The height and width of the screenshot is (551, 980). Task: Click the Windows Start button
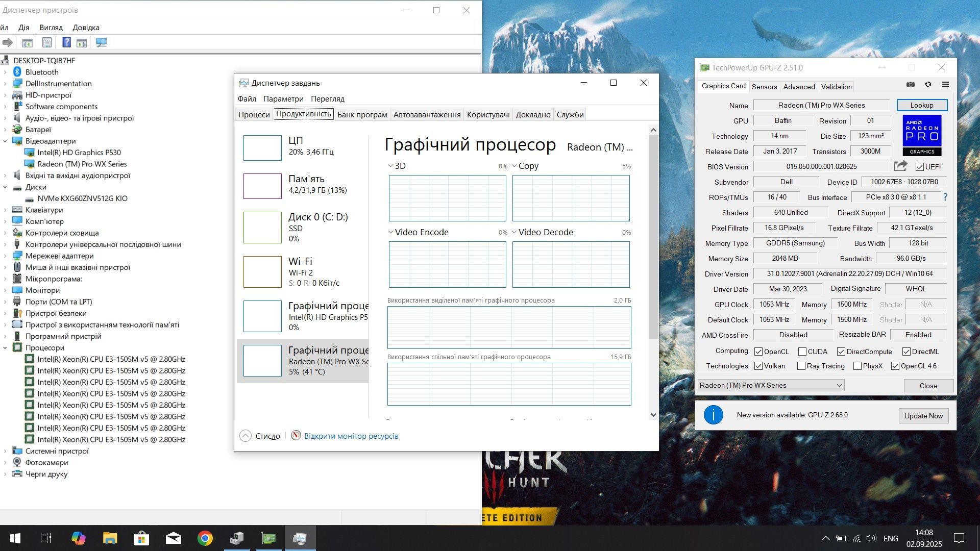[x=15, y=538]
